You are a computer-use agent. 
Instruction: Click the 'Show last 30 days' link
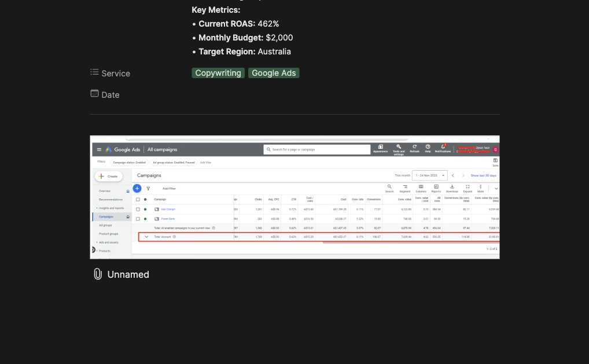(484, 175)
